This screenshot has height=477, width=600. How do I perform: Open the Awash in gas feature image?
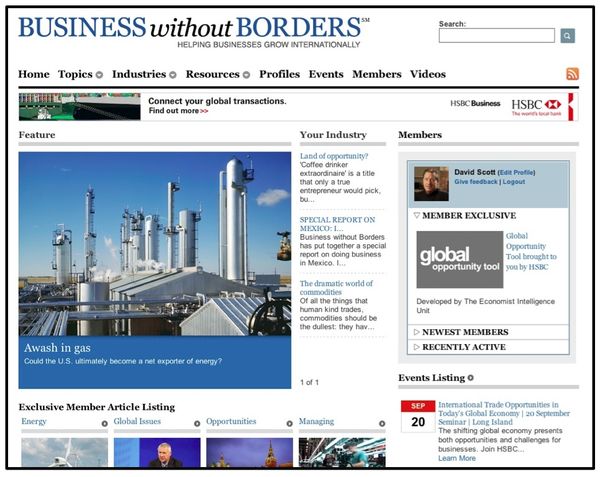[155, 244]
